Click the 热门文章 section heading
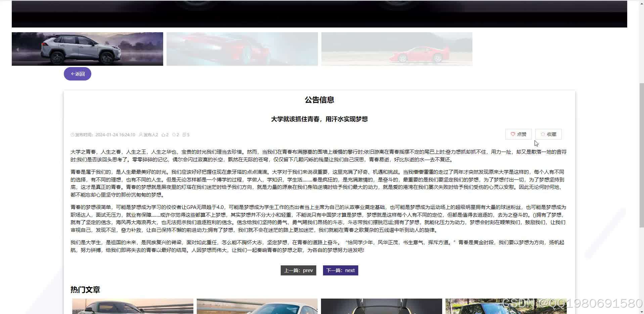Viewport: 644px width, 314px height. [x=85, y=289]
